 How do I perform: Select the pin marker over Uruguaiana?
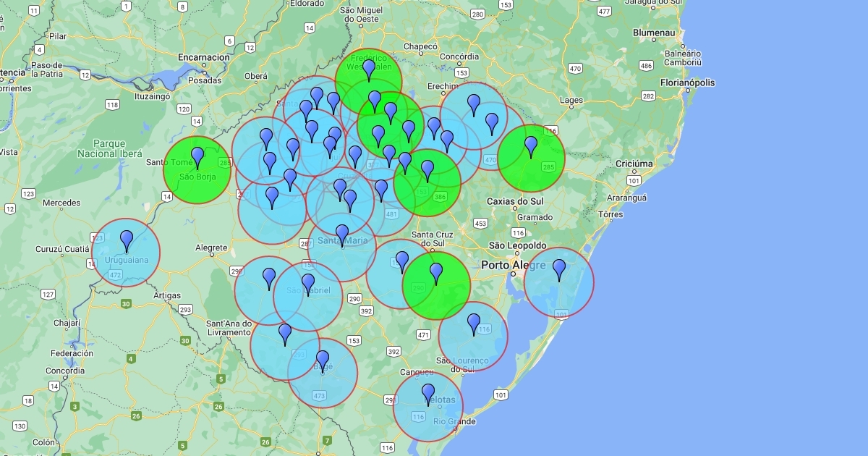point(127,241)
